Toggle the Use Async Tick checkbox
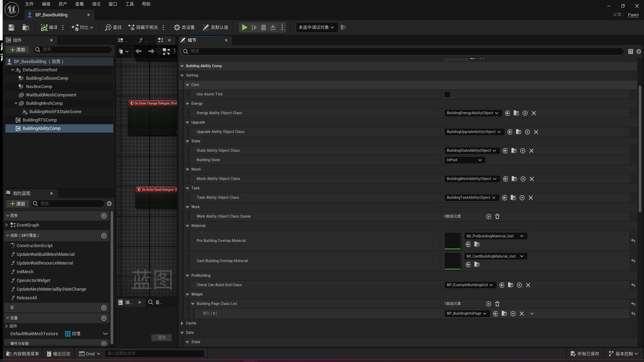Image resolution: width=644 pixels, height=362 pixels. [x=447, y=94]
